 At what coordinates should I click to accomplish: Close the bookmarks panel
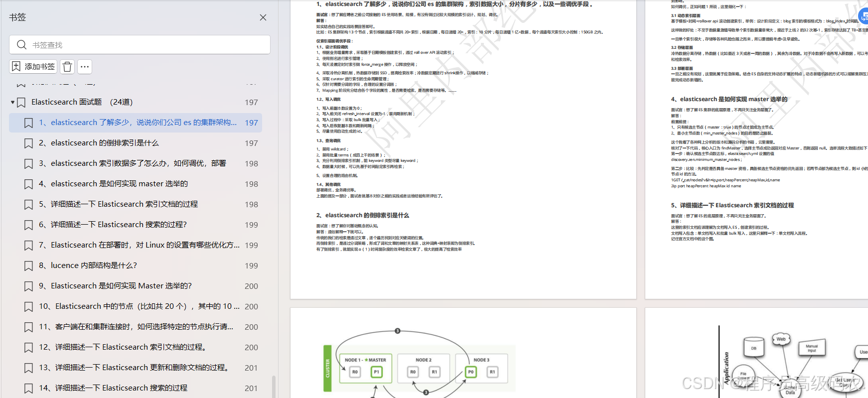click(263, 17)
